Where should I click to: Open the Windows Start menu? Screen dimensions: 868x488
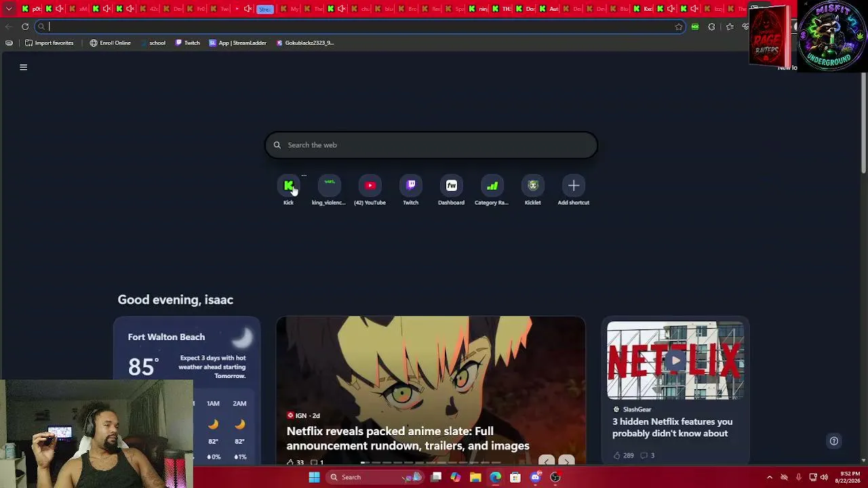(x=314, y=477)
